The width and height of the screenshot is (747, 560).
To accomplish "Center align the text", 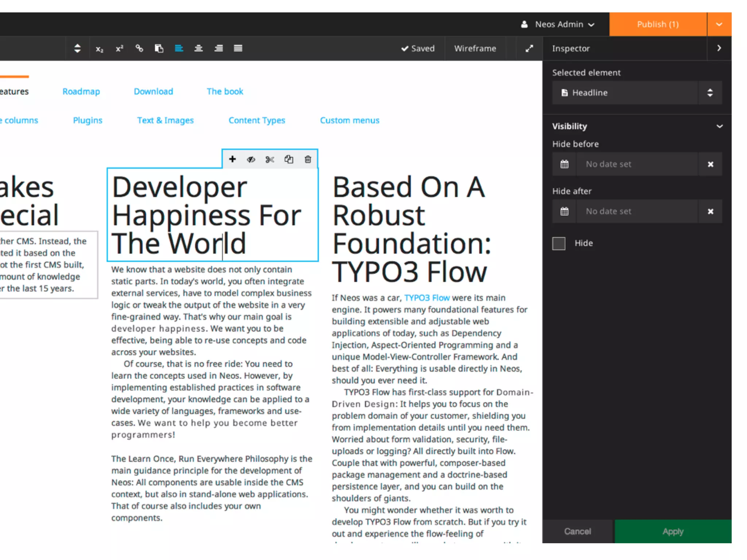I will pos(198,48).
